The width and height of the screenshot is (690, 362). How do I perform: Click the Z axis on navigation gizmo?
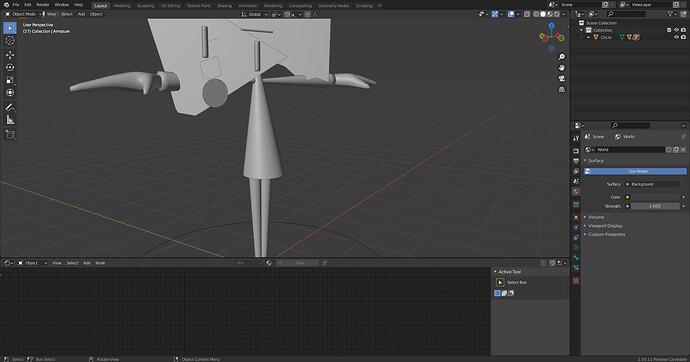[x=551, y=26]
